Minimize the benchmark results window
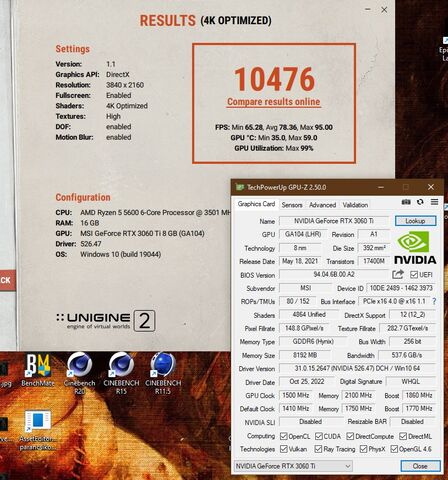This screenshot has height=480, width=448. click(368, 9)
